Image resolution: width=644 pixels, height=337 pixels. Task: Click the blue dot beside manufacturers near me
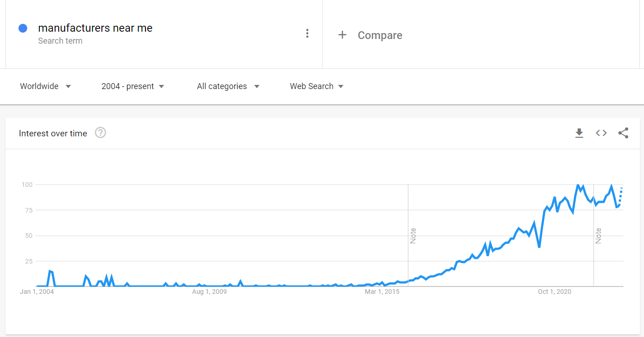coord(23,28)
